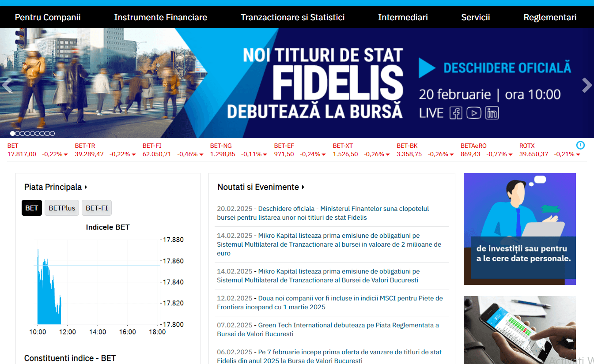Open 7 februarie Fidelis offer news

pyautogui.click(x=329, y=356)
